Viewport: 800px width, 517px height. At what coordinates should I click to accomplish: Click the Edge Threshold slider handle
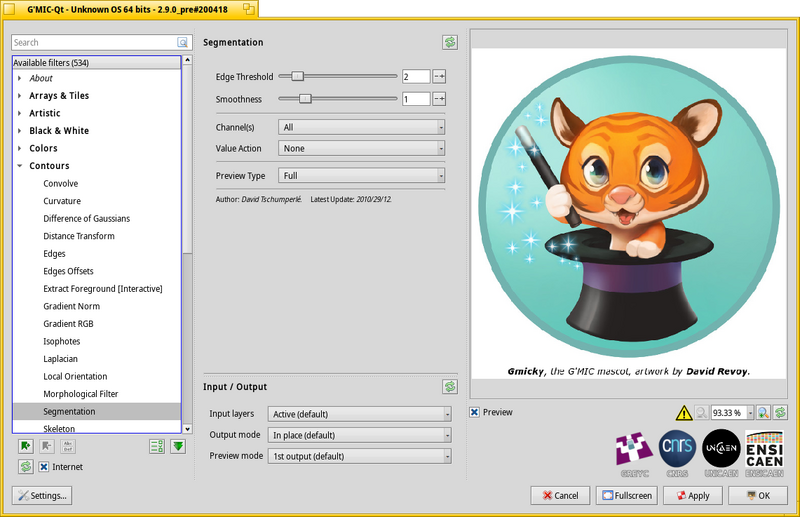[x=297, y=77]
